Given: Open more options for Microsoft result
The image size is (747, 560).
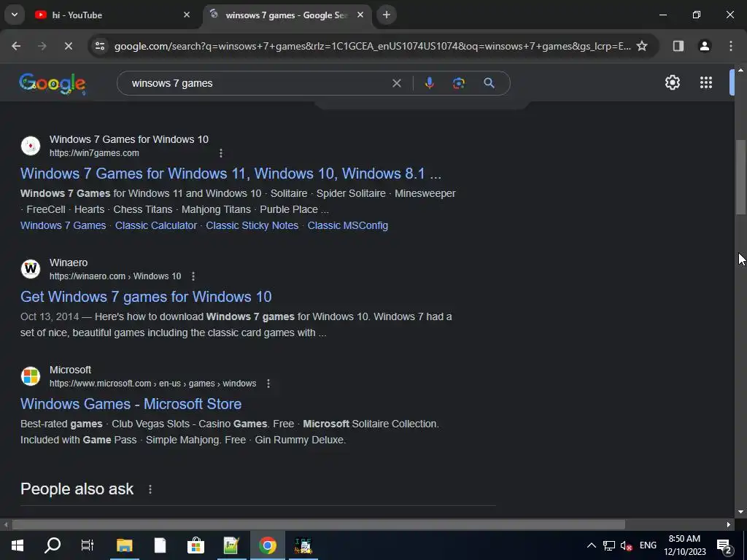Looking at the screenshot, I should click(x=268, y=384).
